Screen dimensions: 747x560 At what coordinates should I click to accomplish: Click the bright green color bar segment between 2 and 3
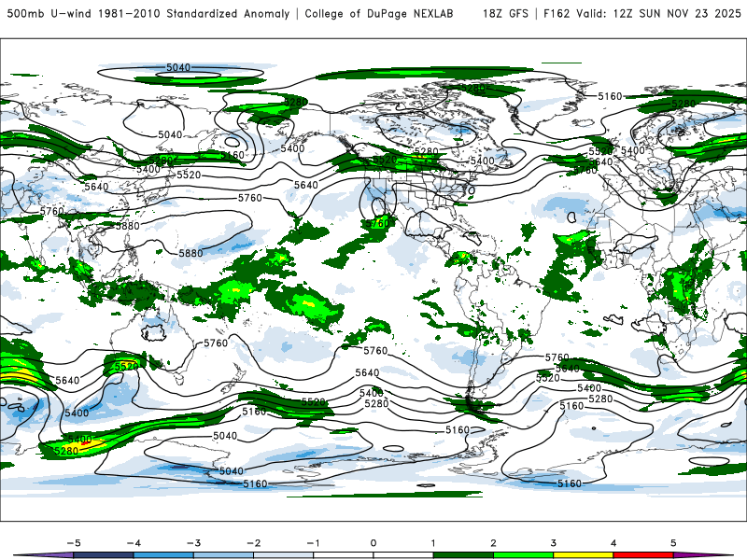click(x=523, y=555)
